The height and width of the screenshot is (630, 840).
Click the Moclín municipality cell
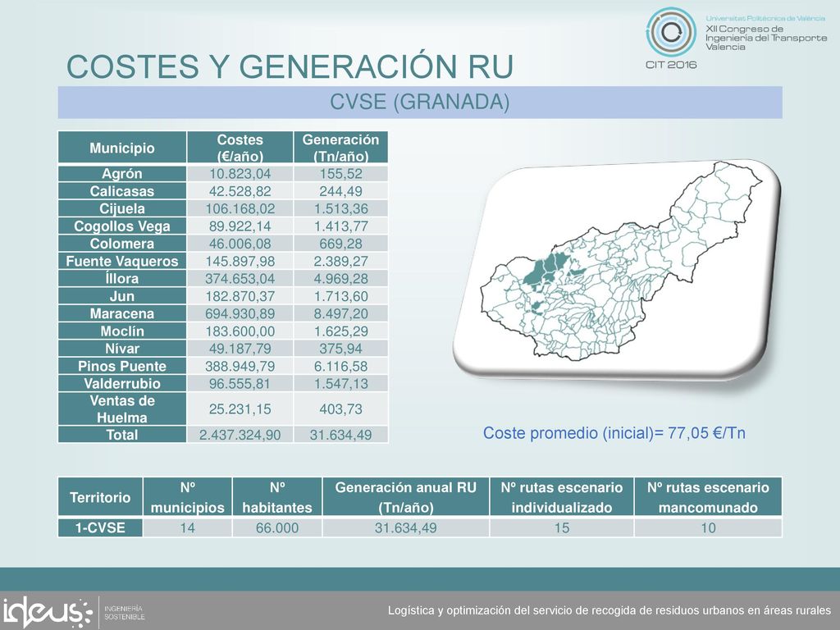click(122, 331)
